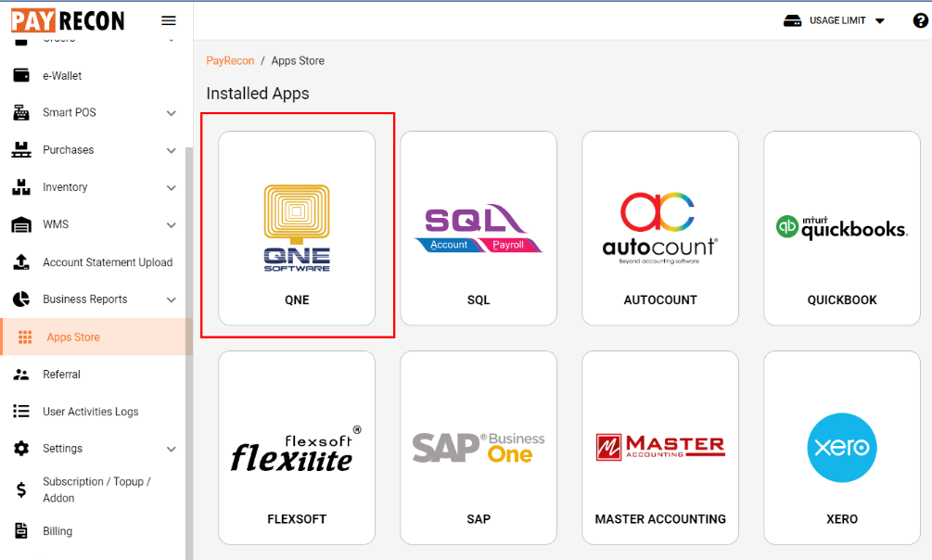Click the Xero logo
This screenshot has width=932, height=560.
pos(842,448)
